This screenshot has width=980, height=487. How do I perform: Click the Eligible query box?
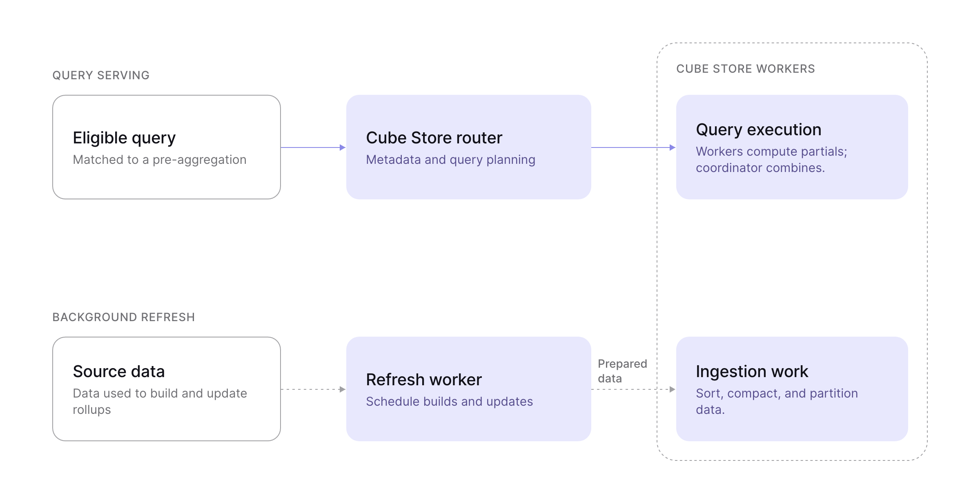pyautogui.click(x=167, y=147)
